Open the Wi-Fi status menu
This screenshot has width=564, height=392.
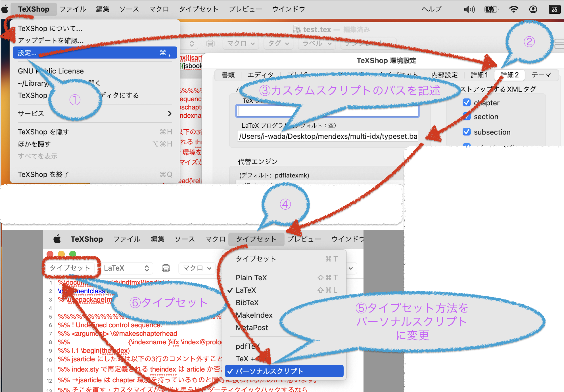[513, 9]
